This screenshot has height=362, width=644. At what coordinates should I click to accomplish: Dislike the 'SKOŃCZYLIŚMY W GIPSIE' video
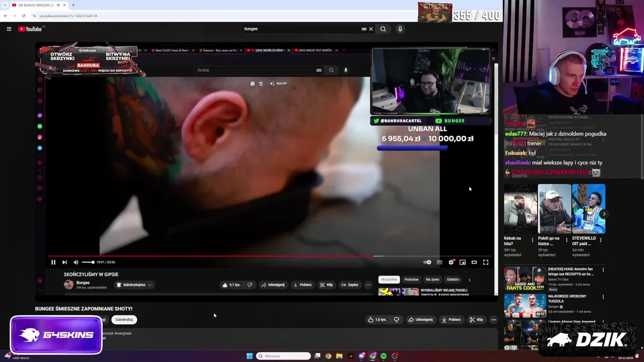(250, 285)
